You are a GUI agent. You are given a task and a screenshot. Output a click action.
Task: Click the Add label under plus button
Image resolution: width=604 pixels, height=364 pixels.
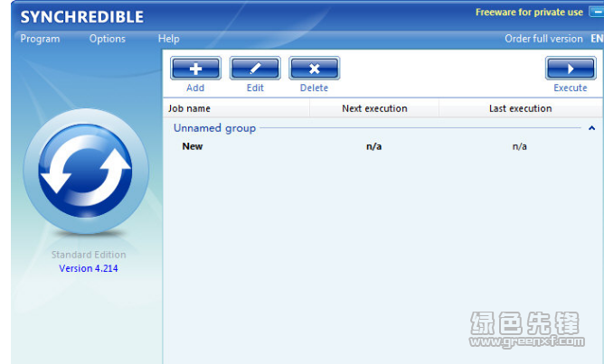point(195,88)
